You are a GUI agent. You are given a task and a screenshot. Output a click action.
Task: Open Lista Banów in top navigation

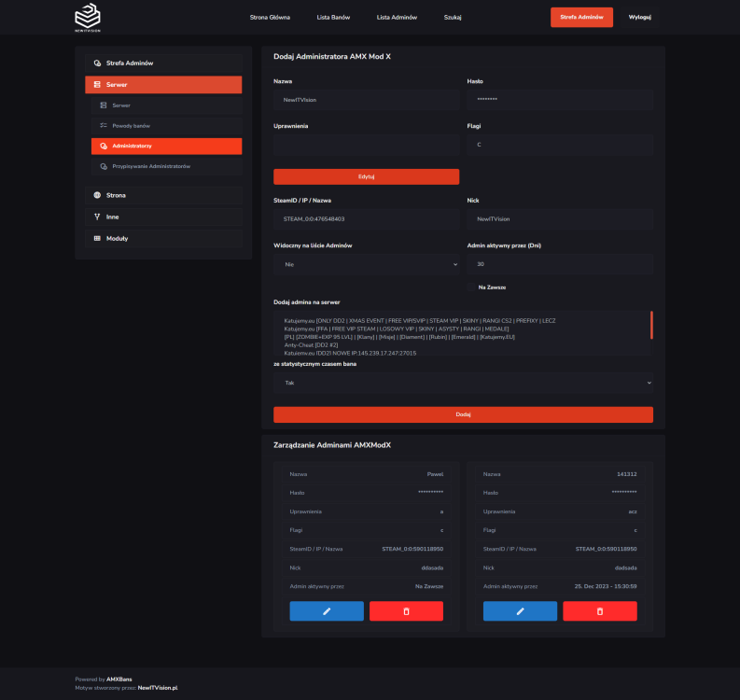pyautogui.click(x=333, y=18)
